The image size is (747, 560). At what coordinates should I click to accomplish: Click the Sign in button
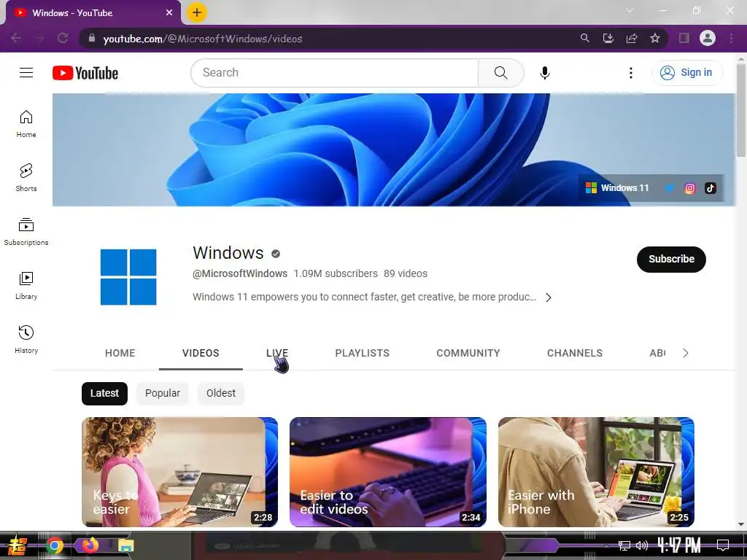(x=687, y=72)
